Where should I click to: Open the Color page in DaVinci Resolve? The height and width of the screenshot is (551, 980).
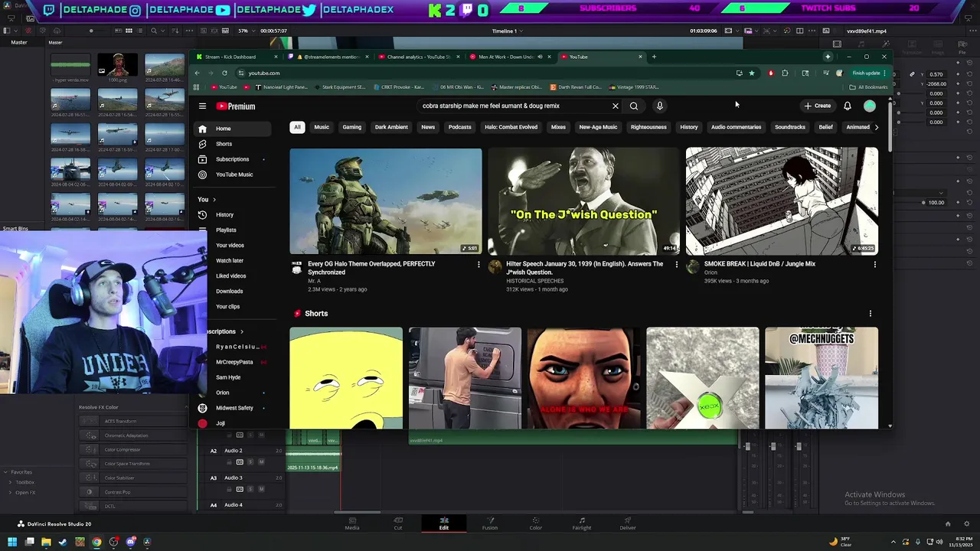coord(535,523)
